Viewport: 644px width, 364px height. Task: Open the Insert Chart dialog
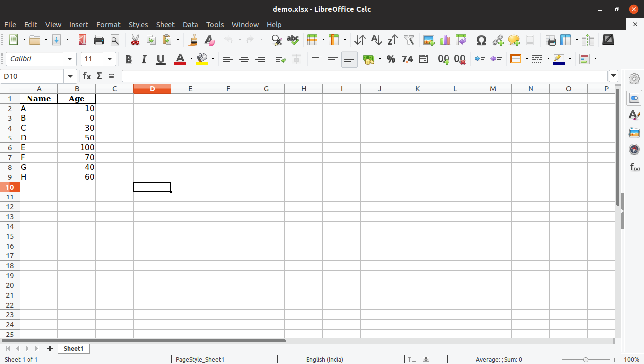(445, 40)
